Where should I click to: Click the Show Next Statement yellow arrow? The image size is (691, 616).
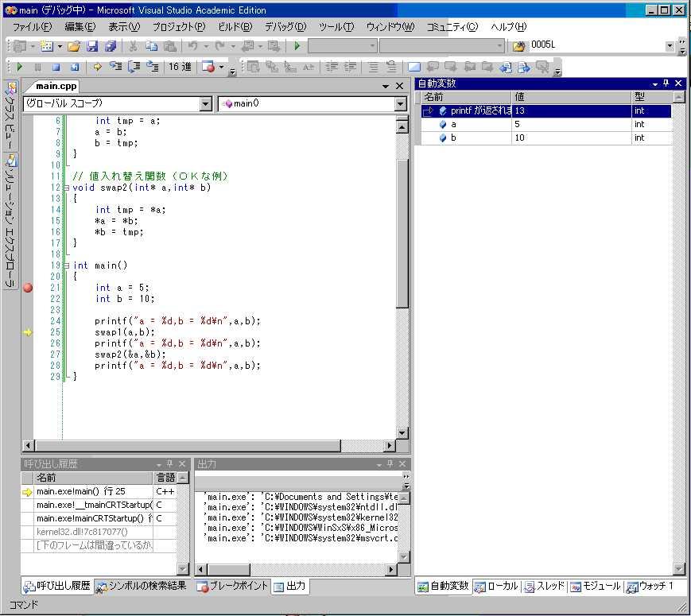point(97,67)
